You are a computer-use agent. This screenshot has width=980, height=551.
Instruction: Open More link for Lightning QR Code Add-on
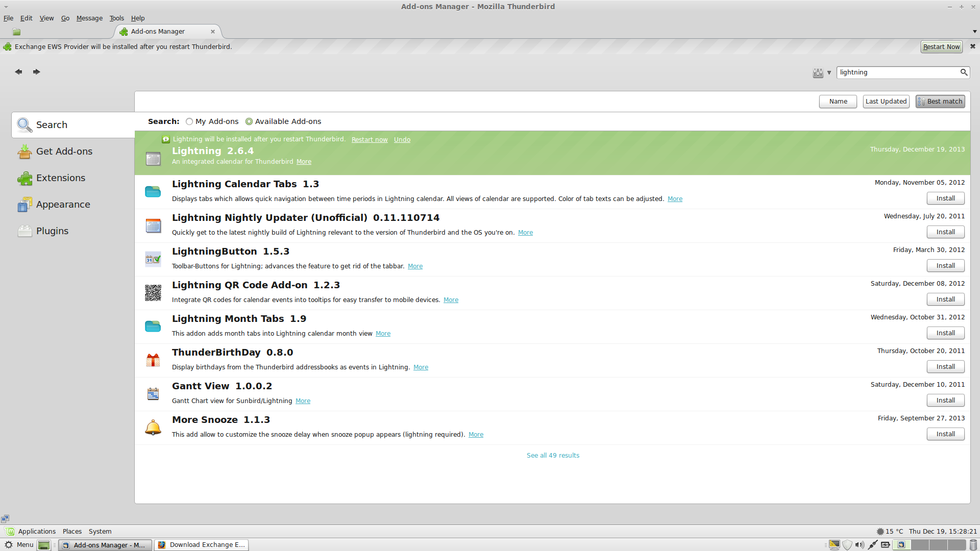pyautogui.click(x=451, y=300)
